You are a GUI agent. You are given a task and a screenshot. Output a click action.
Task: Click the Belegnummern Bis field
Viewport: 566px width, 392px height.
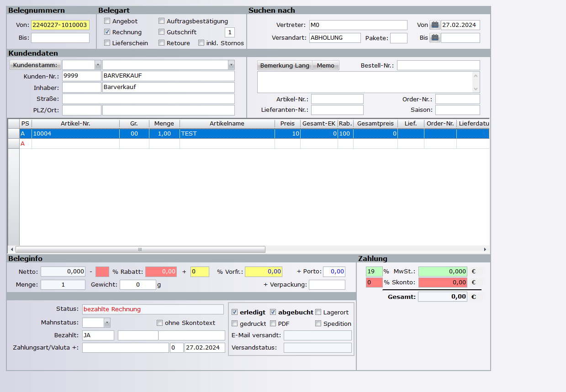click(x=60, y=37)
